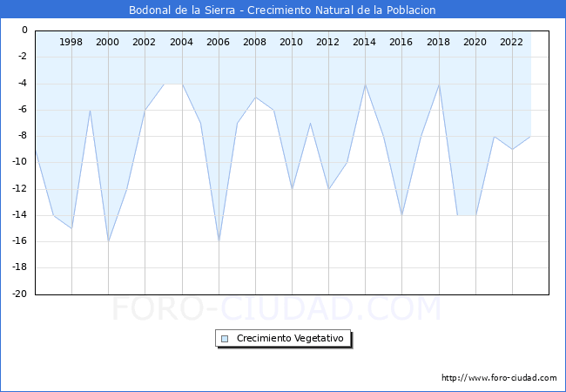
Task: Select the 2012 year label
Action: pos(327,42)
